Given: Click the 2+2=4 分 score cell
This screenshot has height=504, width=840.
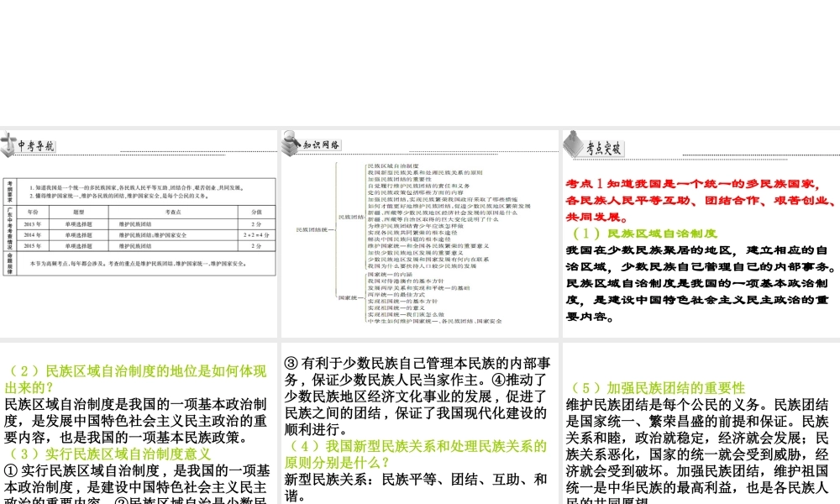Looking at the screenshot, I should tap(256, 235).
